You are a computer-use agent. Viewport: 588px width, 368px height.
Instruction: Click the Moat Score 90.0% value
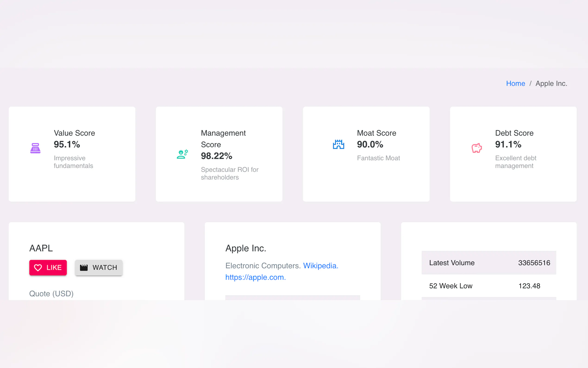[370, 144]
